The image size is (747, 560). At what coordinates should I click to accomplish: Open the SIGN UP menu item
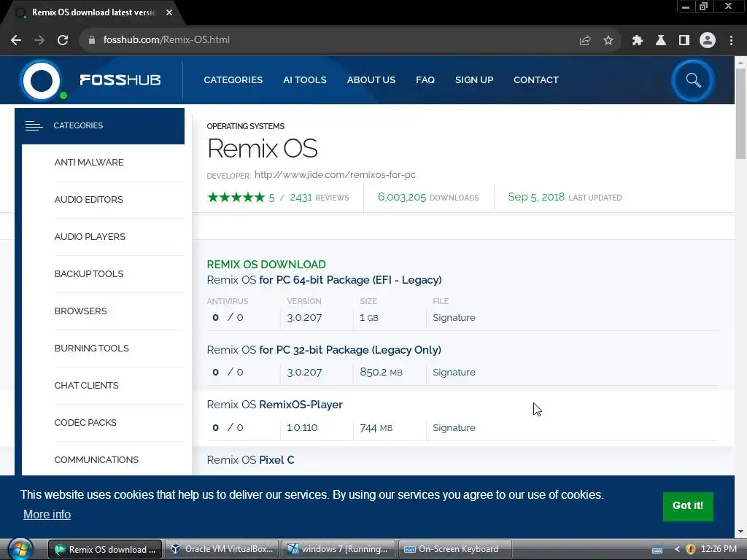click(474, 80)
